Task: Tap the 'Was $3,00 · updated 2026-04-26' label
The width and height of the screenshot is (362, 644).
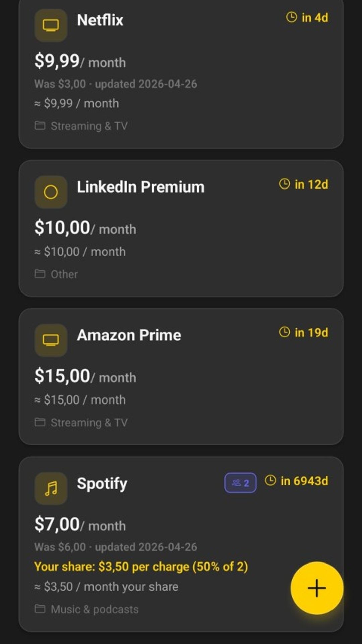Action: coord(116,84)
